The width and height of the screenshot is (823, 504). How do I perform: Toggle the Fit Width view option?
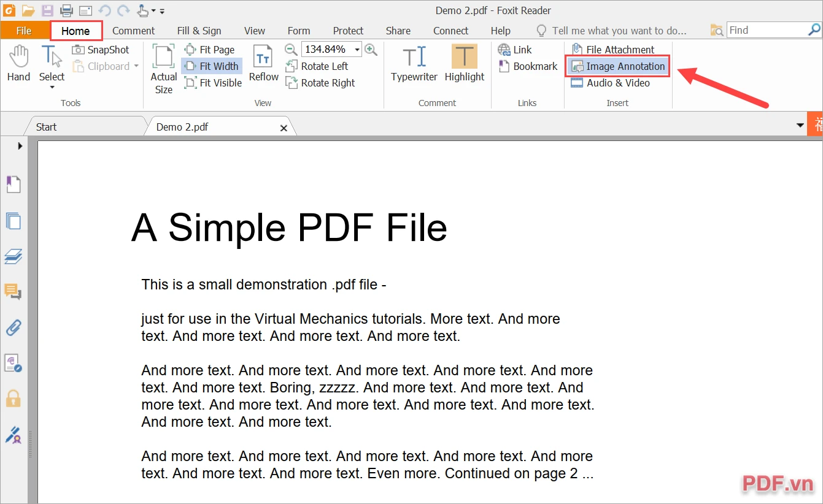pos(212,66)
